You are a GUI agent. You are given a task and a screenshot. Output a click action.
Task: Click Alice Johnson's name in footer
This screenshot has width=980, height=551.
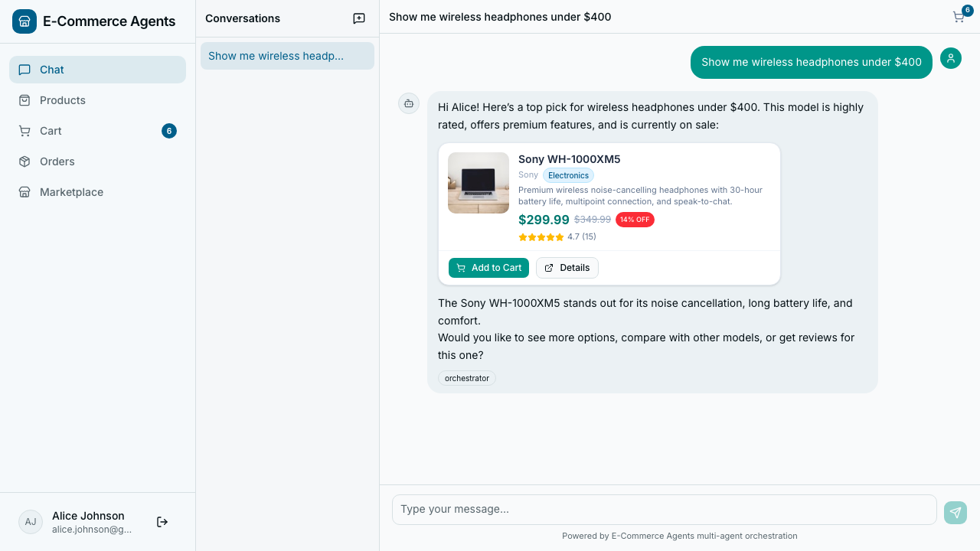click(x=88, y=516)
